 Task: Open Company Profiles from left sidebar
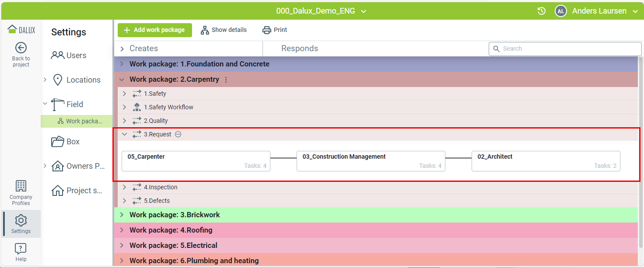click(x=21, y=193)
